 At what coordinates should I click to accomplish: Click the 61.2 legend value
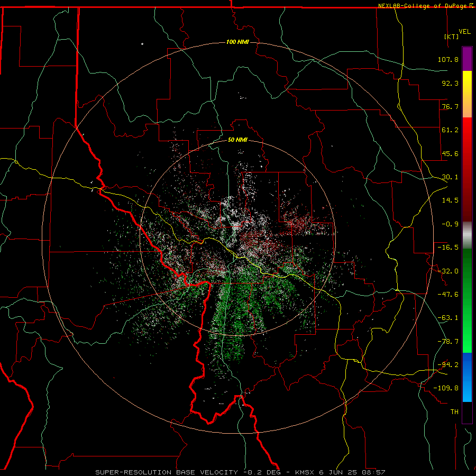(x=450, y=130)
